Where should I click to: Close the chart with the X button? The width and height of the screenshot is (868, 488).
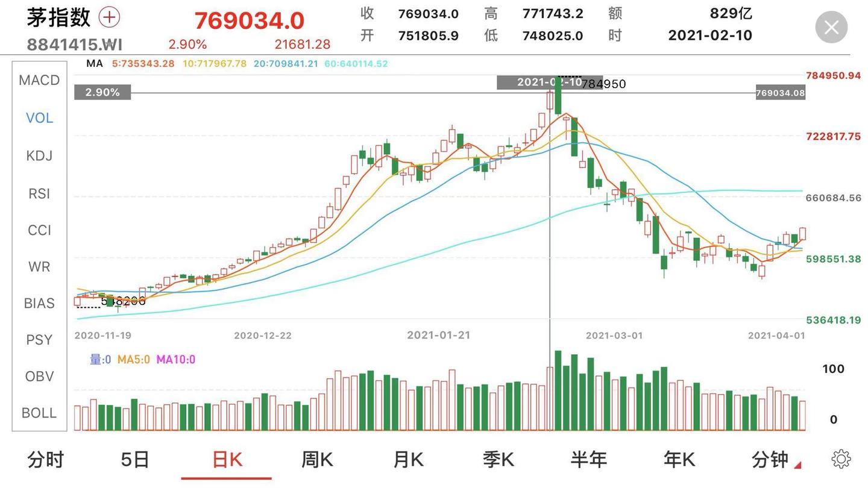pyautogui.click(x=831, y=27)
